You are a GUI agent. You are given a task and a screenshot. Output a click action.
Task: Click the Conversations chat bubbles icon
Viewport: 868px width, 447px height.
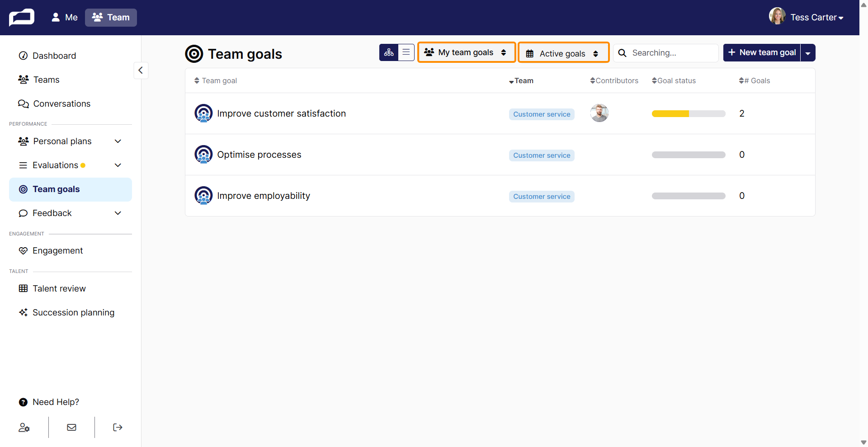24,104
